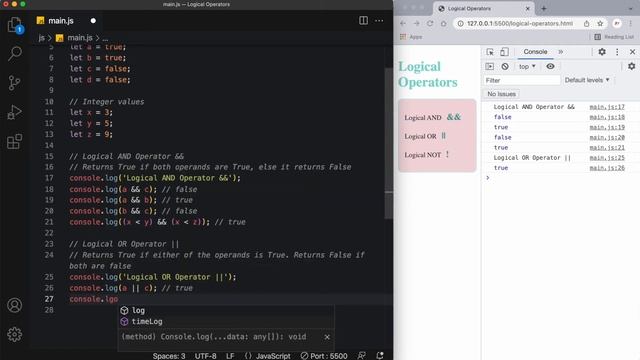Click the 'Logical AND' text on page
Image resolution: width=640 pixels, height=360 pixels.
(x=423, y=118)
